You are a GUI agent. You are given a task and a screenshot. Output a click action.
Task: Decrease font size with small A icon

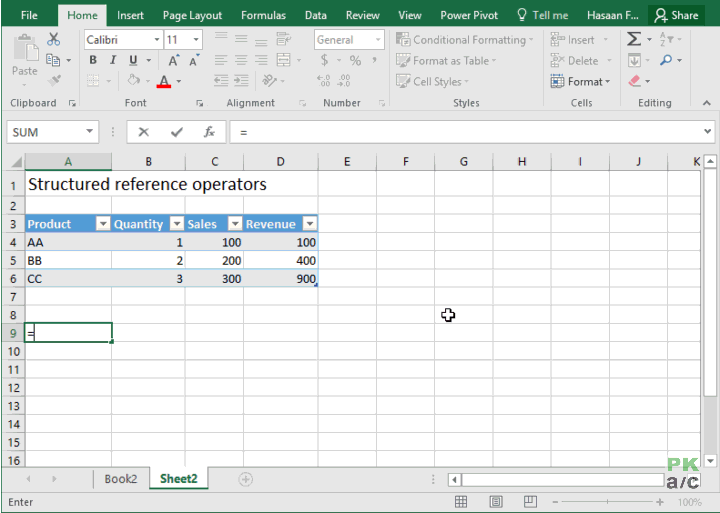[x=194, y=60]
